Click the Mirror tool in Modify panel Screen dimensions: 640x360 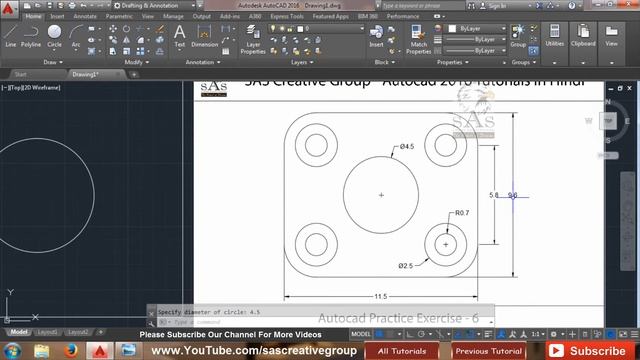tap(127, 40)
